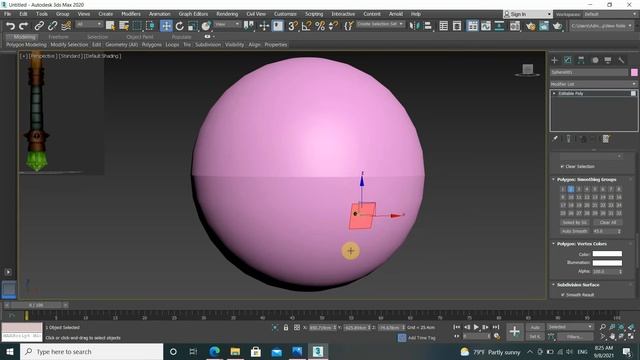Screen dimensions: 640x360
Task: Open the Motion command panel tab
Action: pyautogui.click(x=595, y=60)
